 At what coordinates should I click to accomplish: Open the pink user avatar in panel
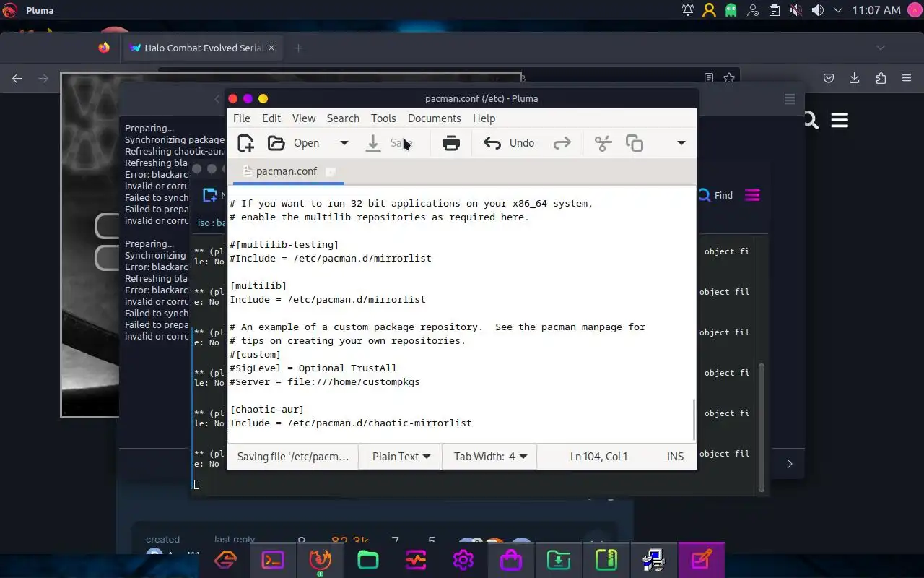click(x=914, y=10)
